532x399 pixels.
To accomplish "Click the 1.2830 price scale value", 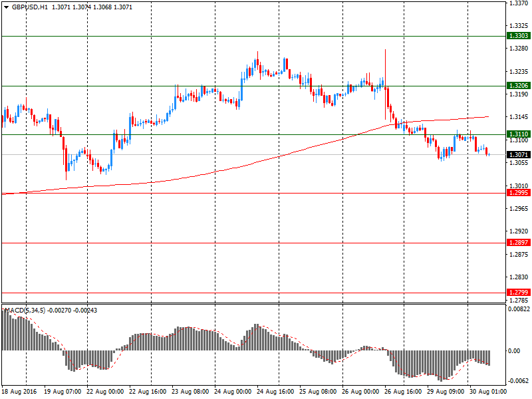I will [519, 277].
